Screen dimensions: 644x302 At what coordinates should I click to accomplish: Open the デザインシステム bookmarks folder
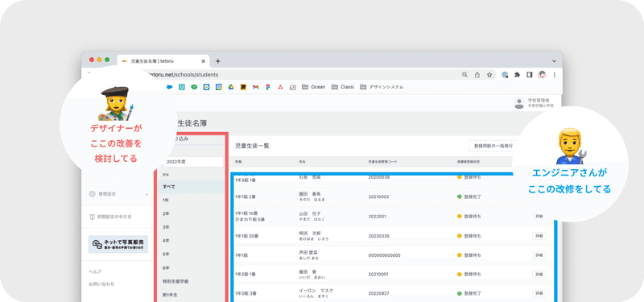pyautogui.click(x=382, y=87)
